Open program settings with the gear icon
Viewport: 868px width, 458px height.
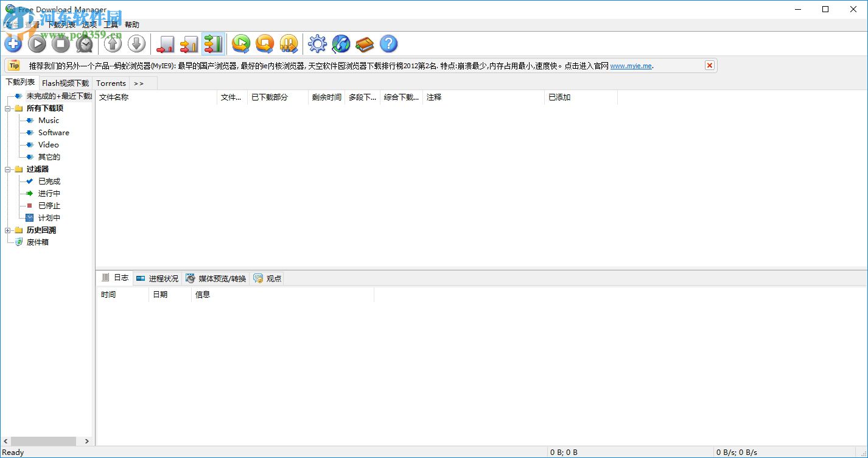[x=317, y=43]
